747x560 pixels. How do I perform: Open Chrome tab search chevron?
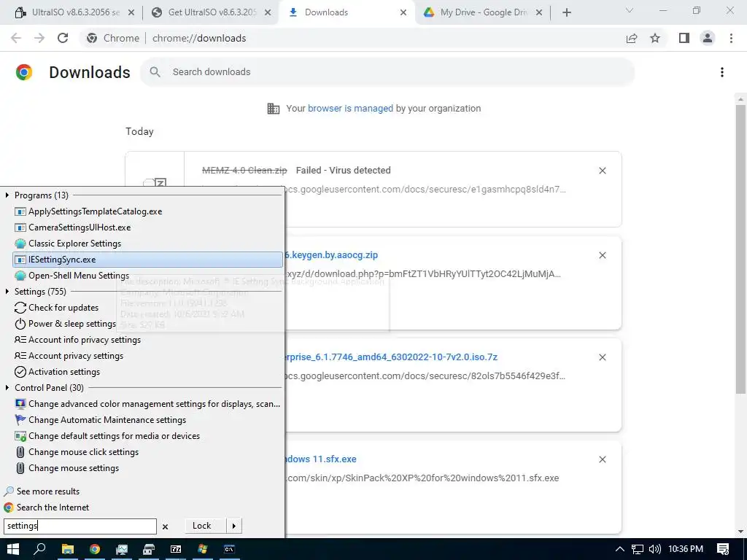click(630, 10)
